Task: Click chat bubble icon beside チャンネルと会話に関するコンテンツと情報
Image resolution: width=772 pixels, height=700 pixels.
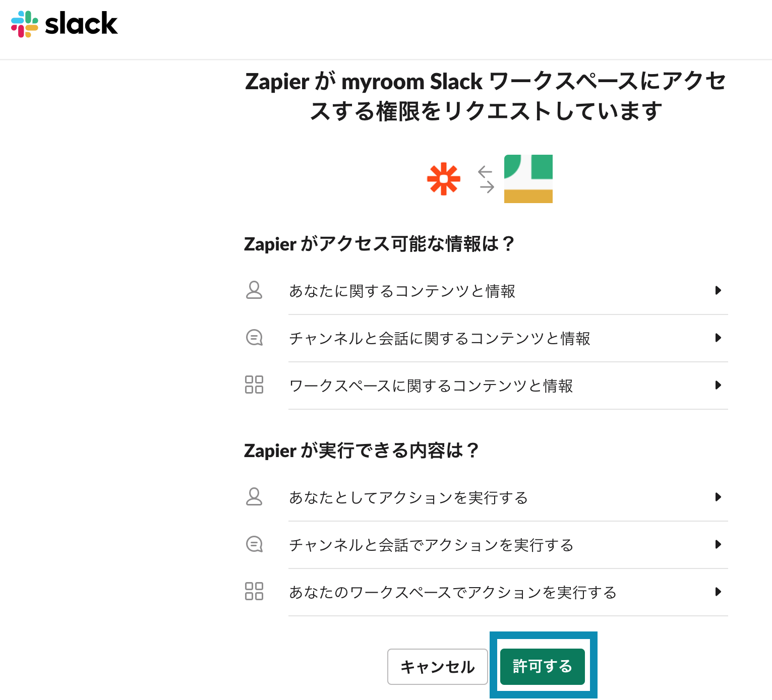Action: [x=254, y=338]
